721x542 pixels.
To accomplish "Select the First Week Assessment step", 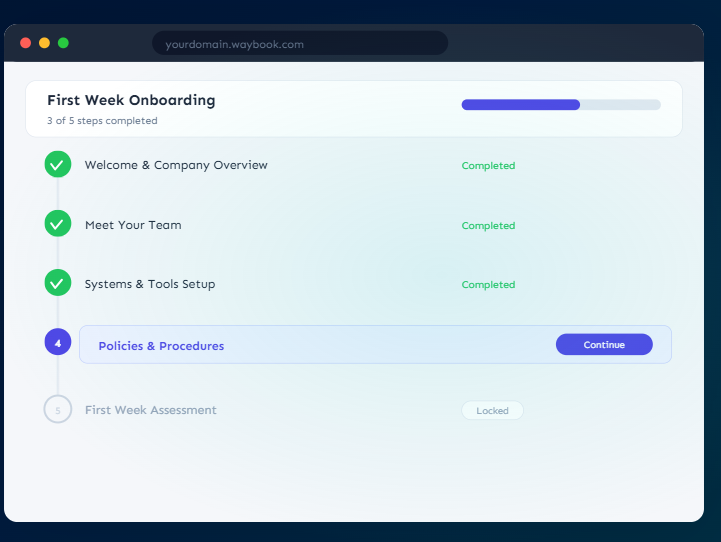I will (151, 410).
